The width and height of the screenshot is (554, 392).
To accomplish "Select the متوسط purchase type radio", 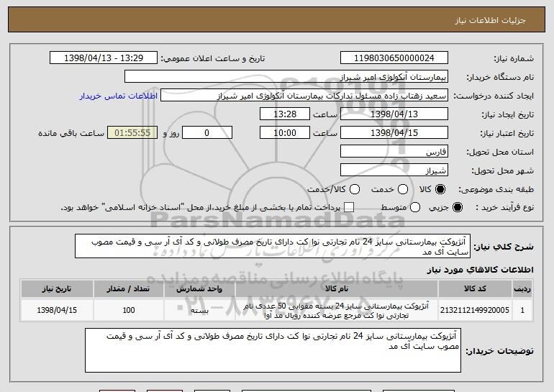I will 415,208.
